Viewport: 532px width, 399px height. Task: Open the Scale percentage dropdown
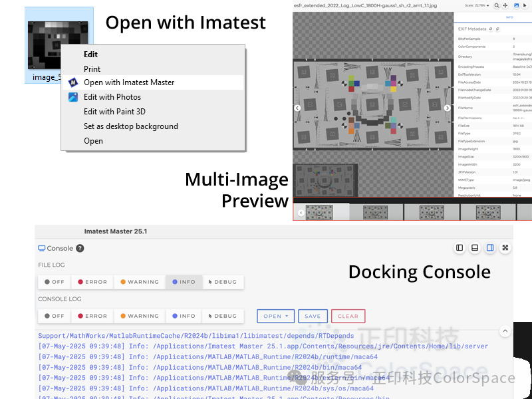click(477, 5)
